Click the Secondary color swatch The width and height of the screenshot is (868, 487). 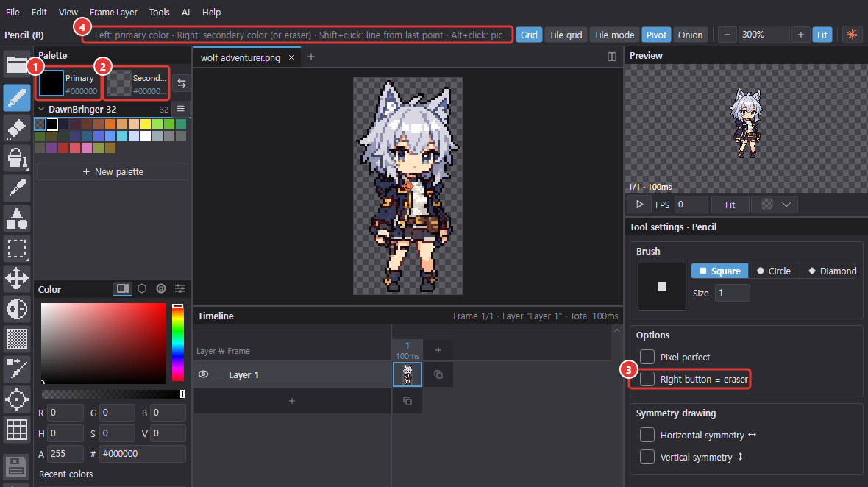click(x=119, y=84)
